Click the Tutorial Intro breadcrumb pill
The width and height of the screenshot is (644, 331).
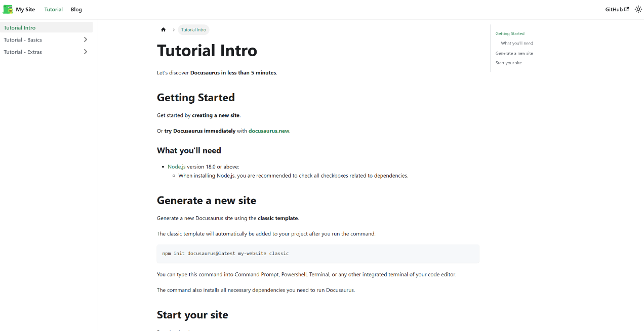(x=193, y=30)
